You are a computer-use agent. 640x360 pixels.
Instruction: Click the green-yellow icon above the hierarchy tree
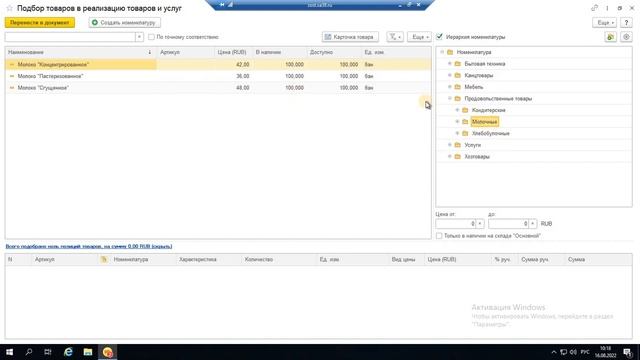tap(611, 37)
